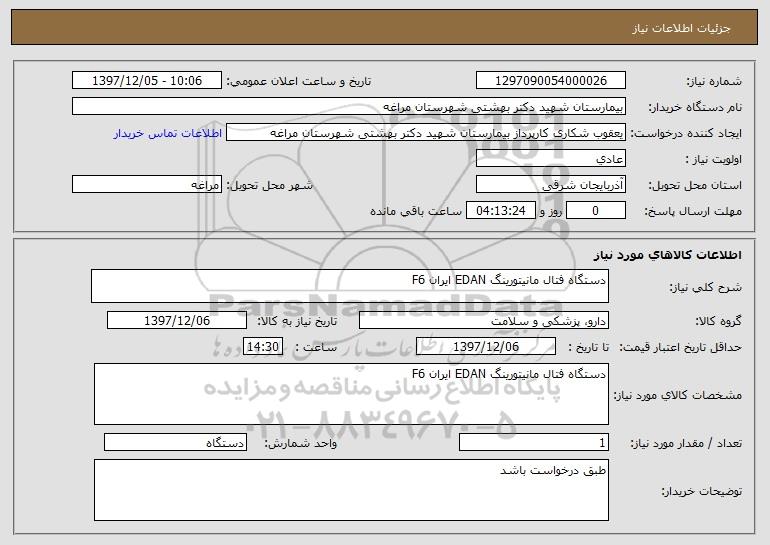770x545 pixels.
Task: Open the اطلاعات تماس خریدار link
Action: (x=168, y=134)
